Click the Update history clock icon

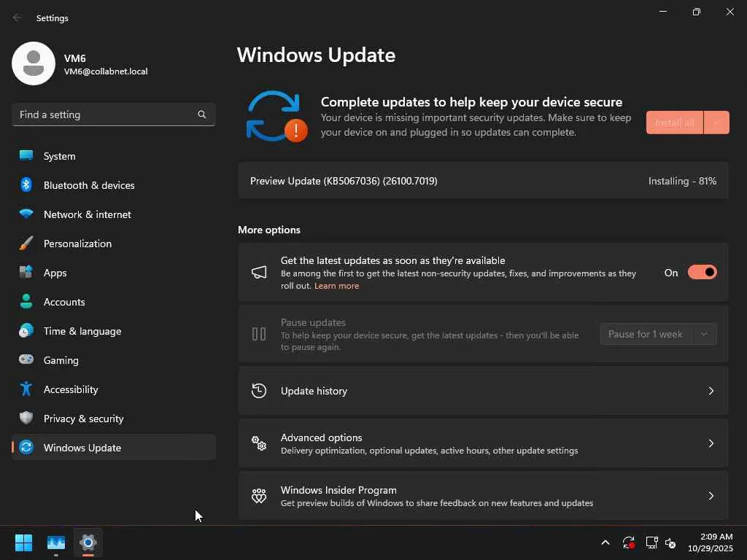[259, 391]
